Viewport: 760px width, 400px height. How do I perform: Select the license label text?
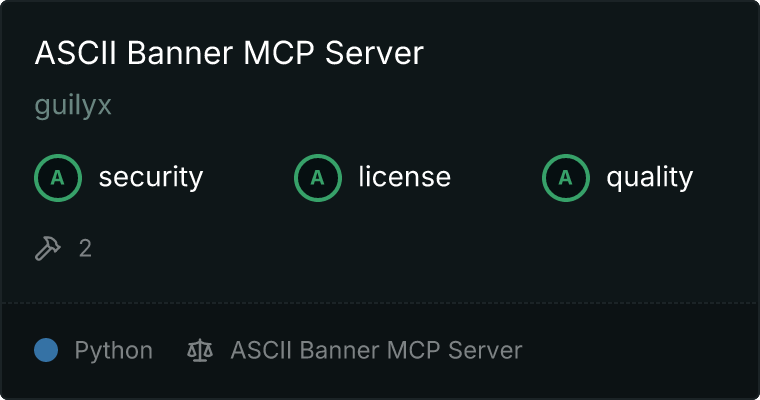coord(405,176)
